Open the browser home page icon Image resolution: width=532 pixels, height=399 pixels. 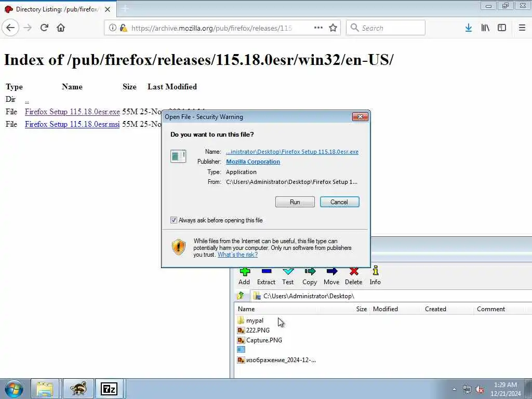[61, 28]
